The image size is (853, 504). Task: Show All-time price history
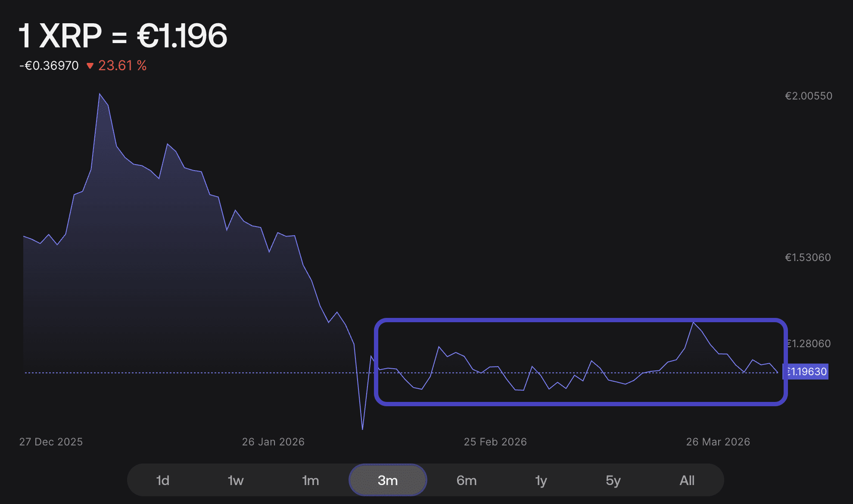[687, 480]
